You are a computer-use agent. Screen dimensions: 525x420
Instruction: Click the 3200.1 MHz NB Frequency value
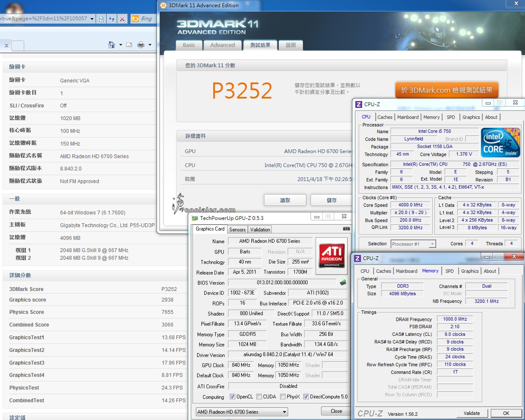[487, 302]
